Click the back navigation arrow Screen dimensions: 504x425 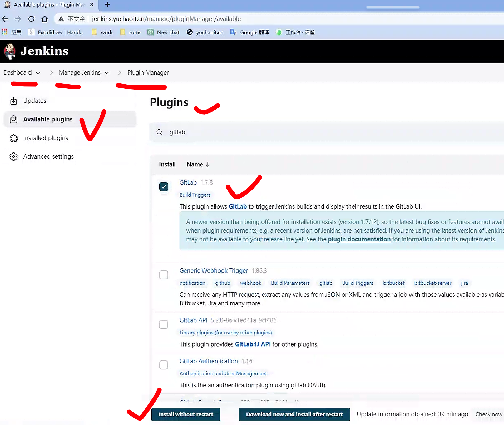[x=5, y=19]
